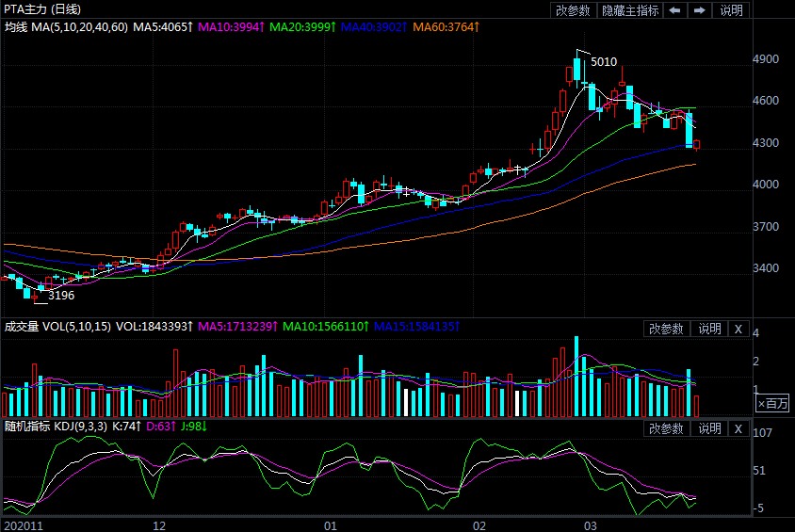Click the MA20:3999 value
The image size is (795, 532).
302,27
